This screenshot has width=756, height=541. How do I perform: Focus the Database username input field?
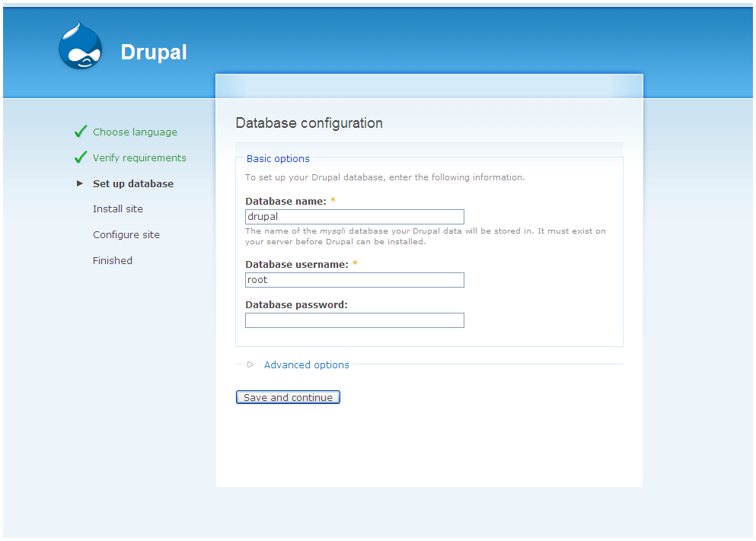point(355,280)
